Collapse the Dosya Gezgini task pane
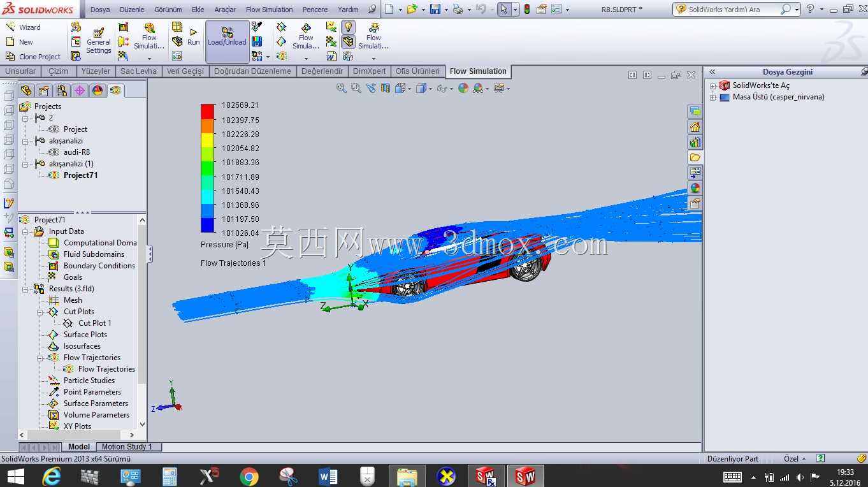Screen dimensions: 868x487 tap(712, 72)
